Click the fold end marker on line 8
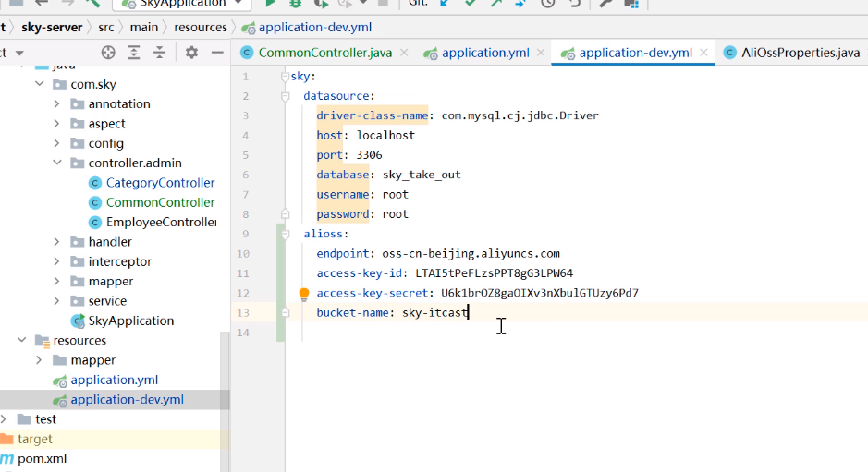This screenshot has height=472, width=868. [285, 213]
